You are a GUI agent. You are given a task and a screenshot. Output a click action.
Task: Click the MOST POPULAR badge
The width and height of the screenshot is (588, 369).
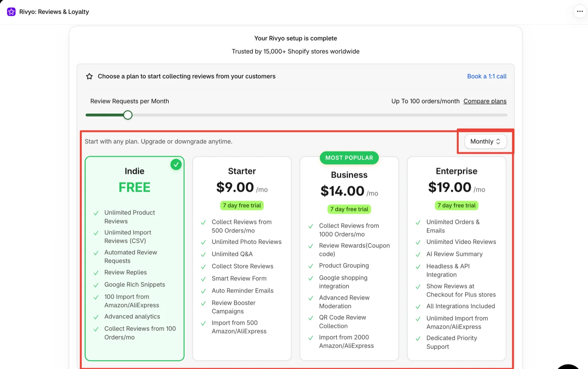pyautogui.click(x=349, y=158)
